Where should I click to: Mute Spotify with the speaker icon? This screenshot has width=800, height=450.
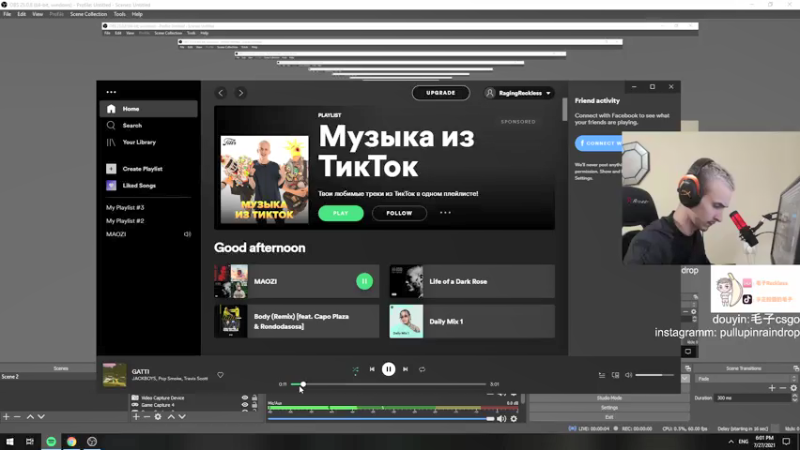(629, 375)
